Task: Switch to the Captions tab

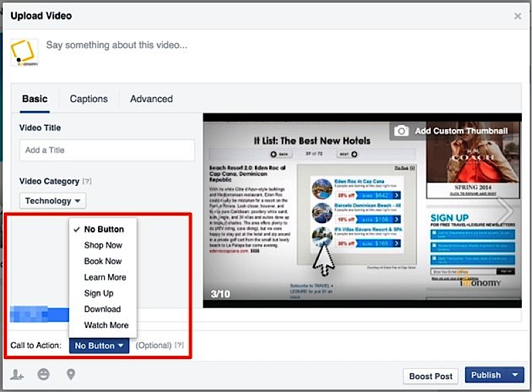Action: tap(89, 99)
